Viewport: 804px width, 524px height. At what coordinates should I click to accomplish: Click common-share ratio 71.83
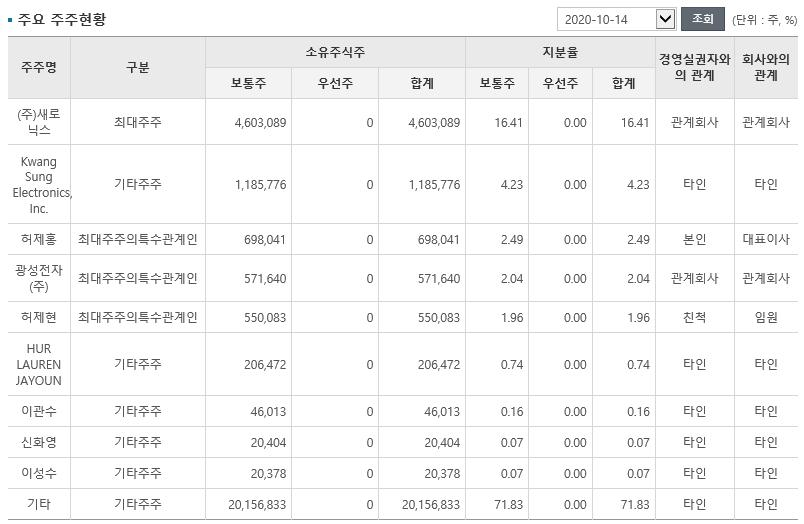tap(508, 505)
